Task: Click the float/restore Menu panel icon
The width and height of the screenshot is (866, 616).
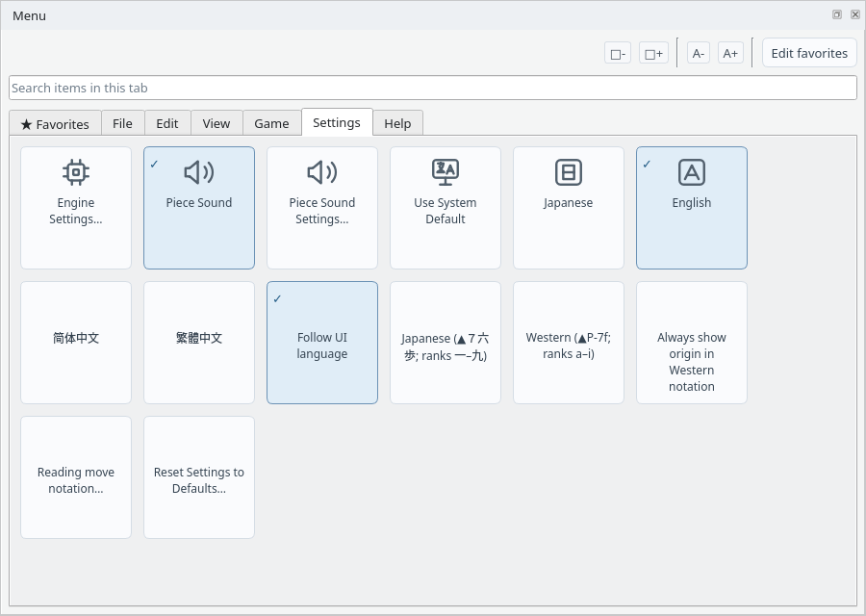Action: (x=837, y=14)
